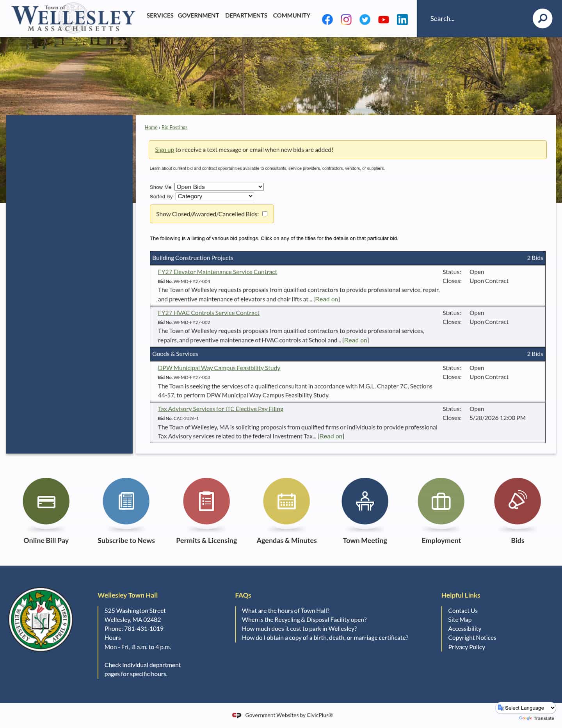Open FY27 HVAC Controls Service Contract
Viewport: 562px width, 728px height.
click(208, 313)
